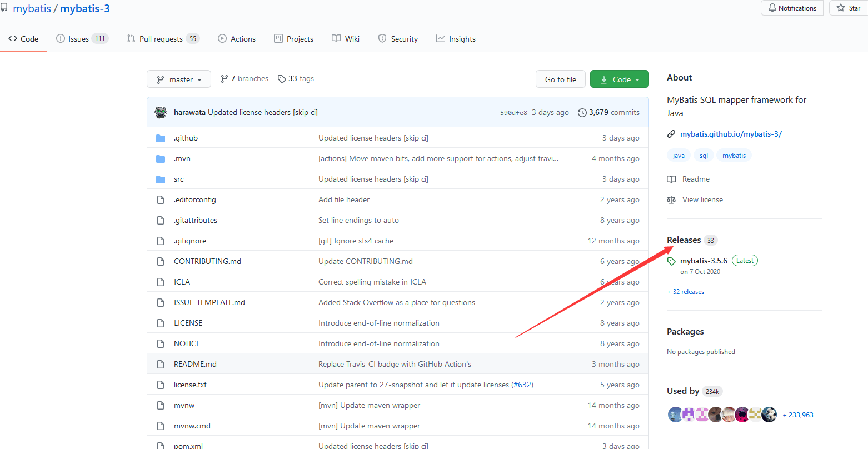Image resolution: width=868 pixels, height=449 pixels.
Task: Open the NOTICE file
Action: point(187,344)
